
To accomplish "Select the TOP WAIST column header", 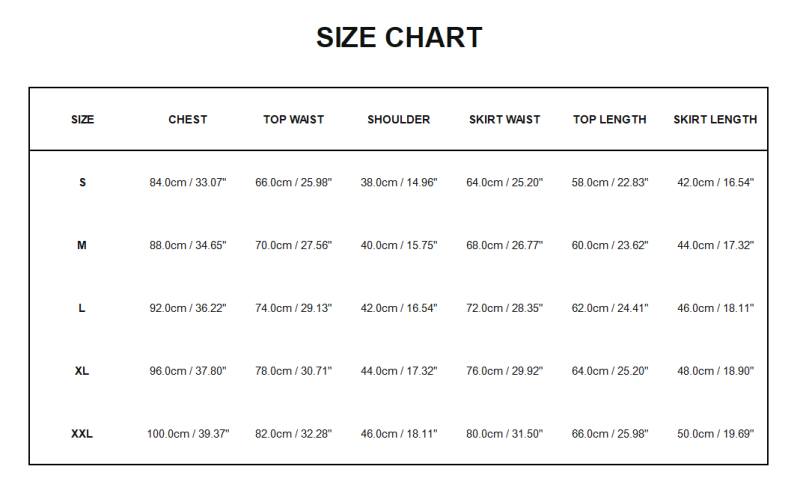I will tap(294, 120).
